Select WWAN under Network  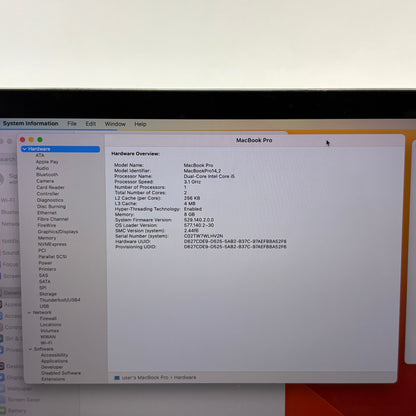(x=48, y=337)
